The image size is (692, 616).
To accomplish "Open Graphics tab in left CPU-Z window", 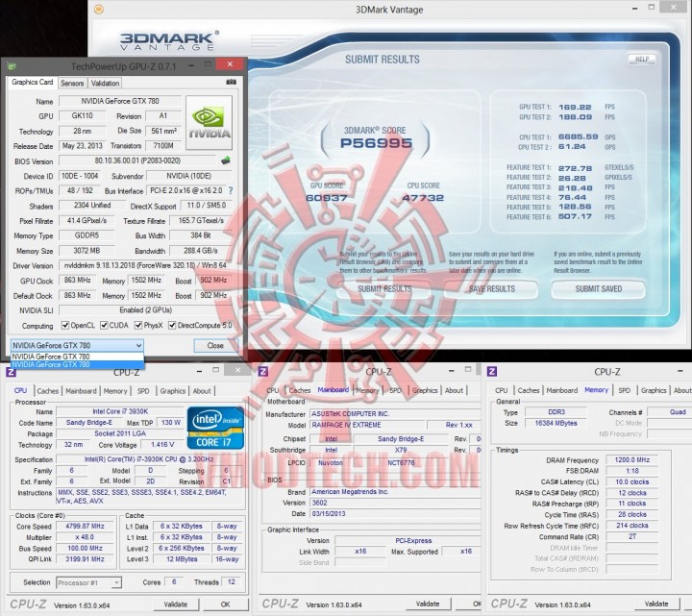I will 173,391.
